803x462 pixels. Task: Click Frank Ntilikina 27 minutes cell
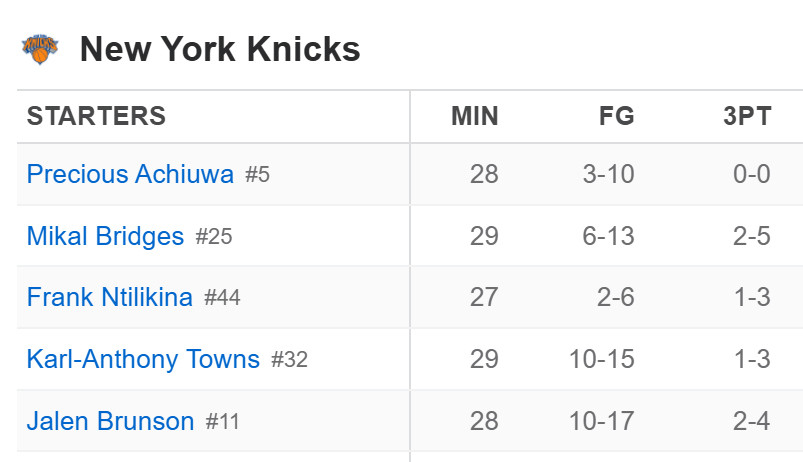click(x=484, y=297)
